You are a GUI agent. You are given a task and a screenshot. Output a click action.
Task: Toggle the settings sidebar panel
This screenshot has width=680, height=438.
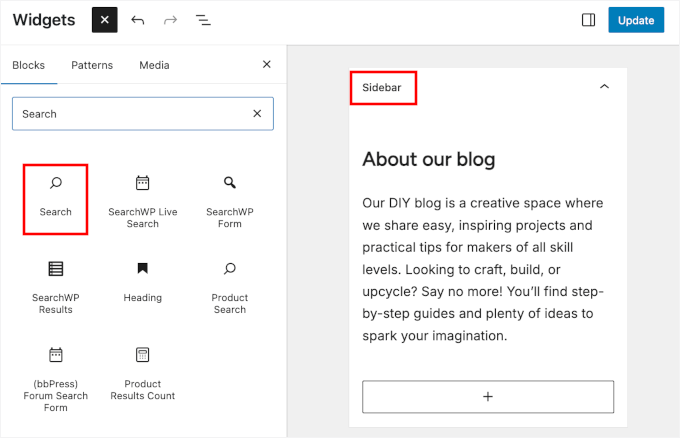point(588,20)
